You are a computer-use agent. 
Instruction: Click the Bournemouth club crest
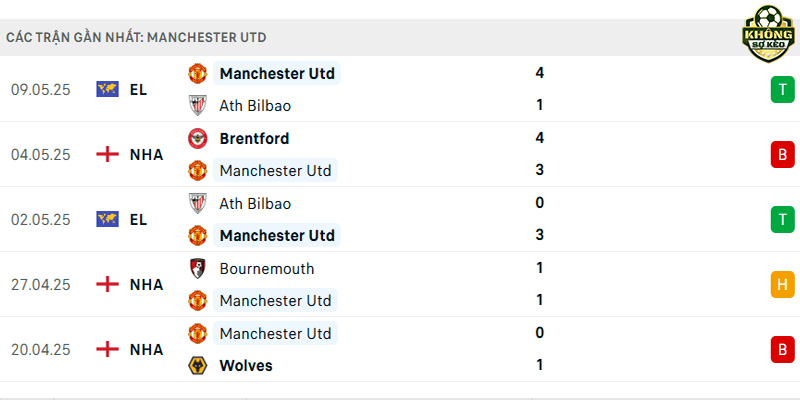197,268
